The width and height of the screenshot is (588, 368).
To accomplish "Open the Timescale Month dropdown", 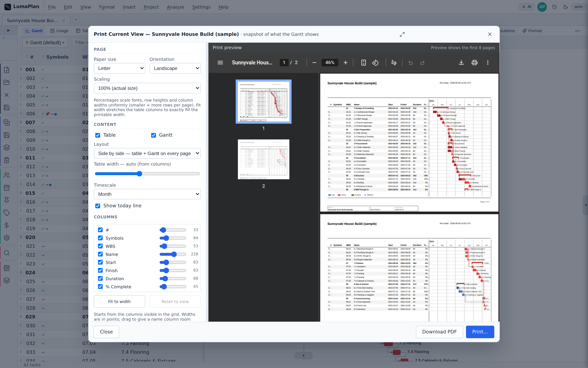I will (x=147, y=194).
